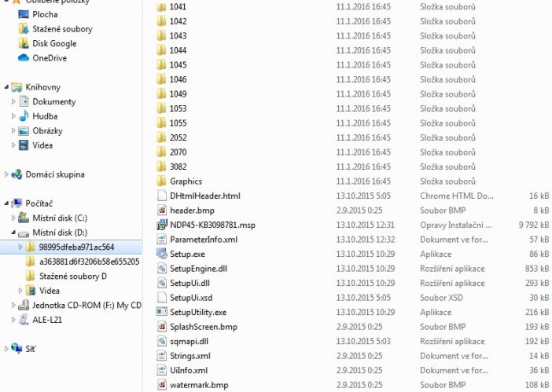Open the Hudba music note icon

[24, 116]
